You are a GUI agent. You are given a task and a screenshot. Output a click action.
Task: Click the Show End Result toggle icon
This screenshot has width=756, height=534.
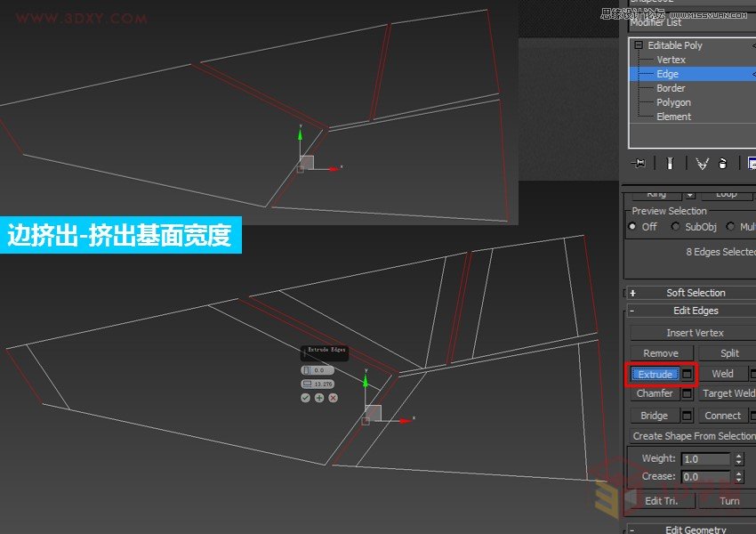coord(670,163)
